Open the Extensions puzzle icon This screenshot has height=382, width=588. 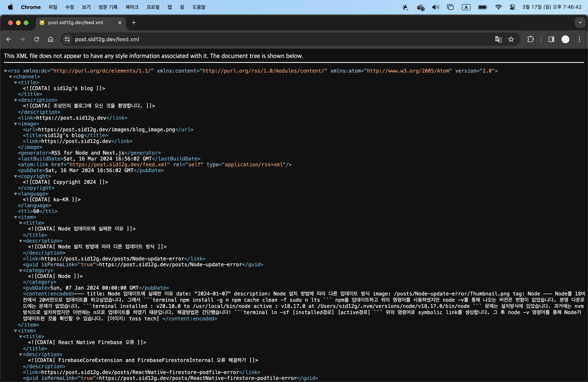[x=530, y=39]
